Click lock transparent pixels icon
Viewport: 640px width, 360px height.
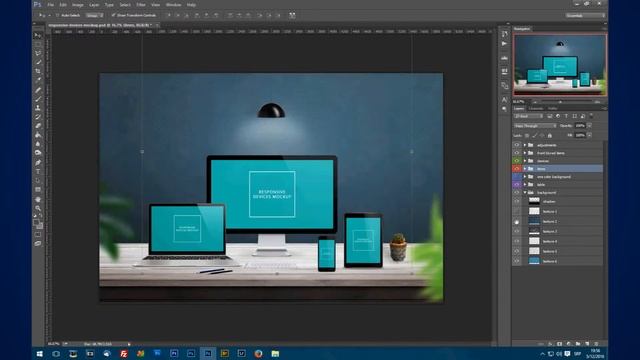click(x=527, y=136)
